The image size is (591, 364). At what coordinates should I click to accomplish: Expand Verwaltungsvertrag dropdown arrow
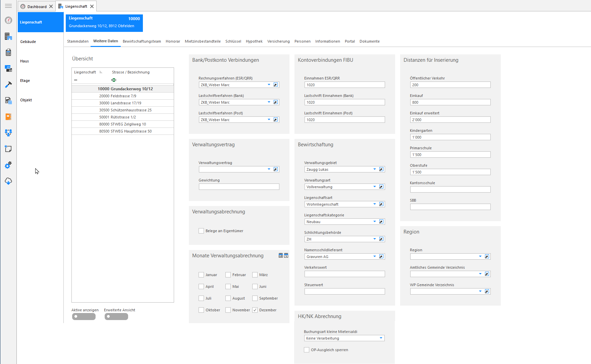[269, 169]
